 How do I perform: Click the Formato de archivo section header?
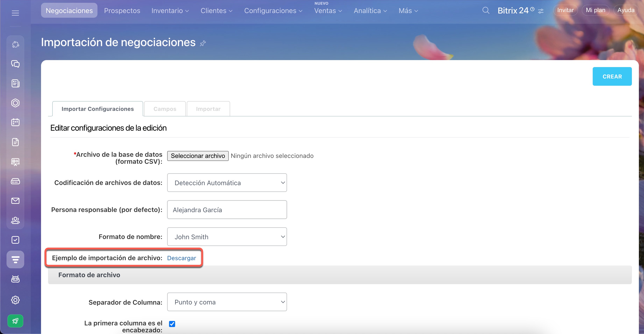point(340,275)
